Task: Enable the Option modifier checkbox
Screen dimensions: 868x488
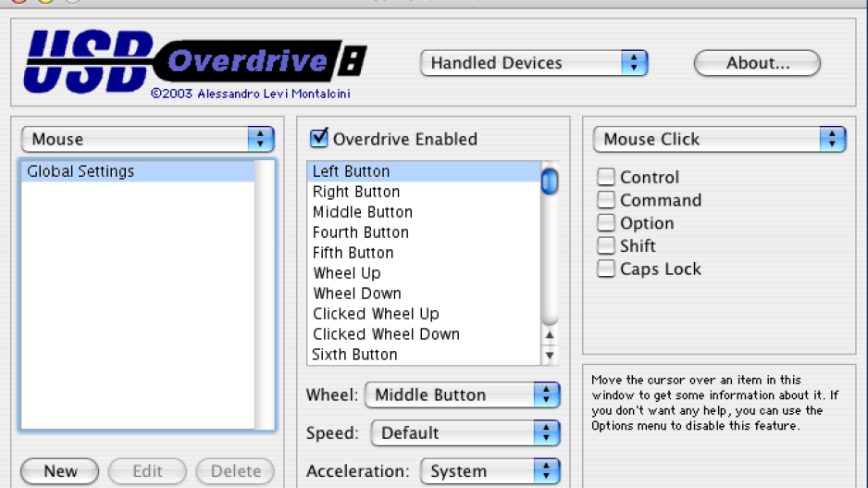Action: pyautogui.click(x=606, y=222)
